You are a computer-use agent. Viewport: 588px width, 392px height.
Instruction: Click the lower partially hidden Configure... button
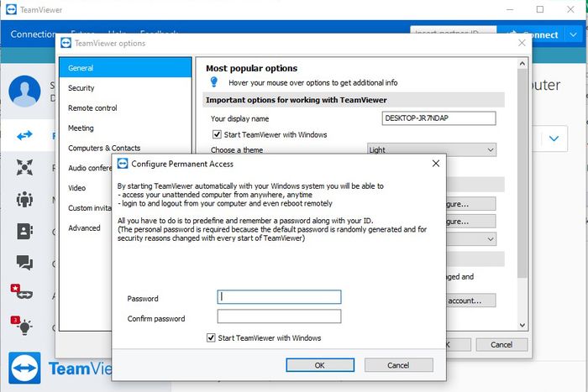coord(471,222)
